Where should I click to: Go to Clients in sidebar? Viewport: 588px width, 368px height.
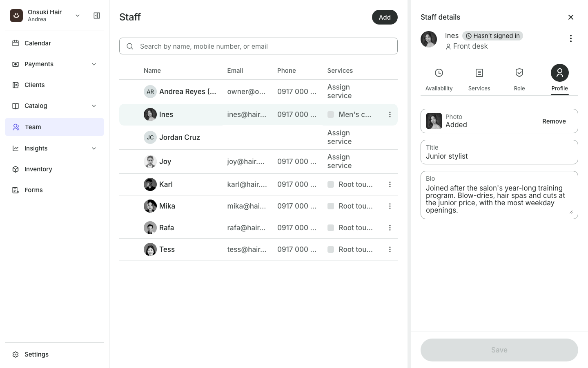[x=54, y=85]
